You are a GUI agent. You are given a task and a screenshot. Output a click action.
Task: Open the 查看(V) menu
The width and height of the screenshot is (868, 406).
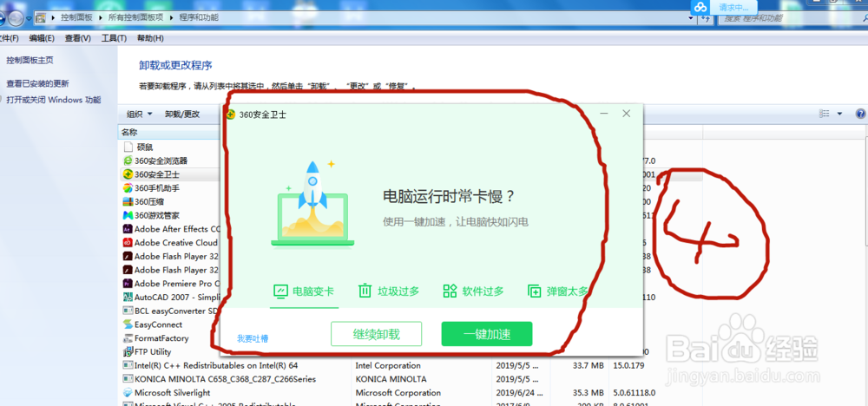coord(77,38)
